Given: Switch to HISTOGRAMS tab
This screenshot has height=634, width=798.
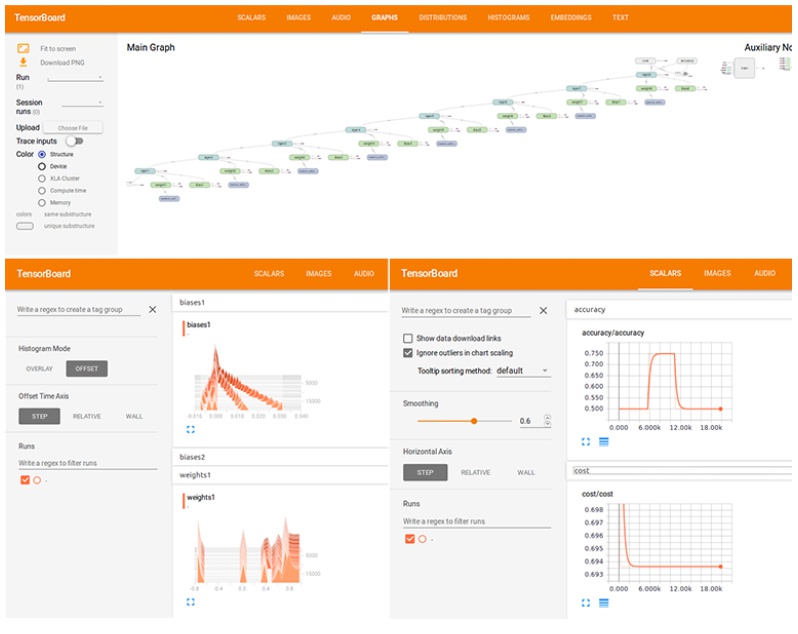Looking at the screenshot, I should pos(508,17).
